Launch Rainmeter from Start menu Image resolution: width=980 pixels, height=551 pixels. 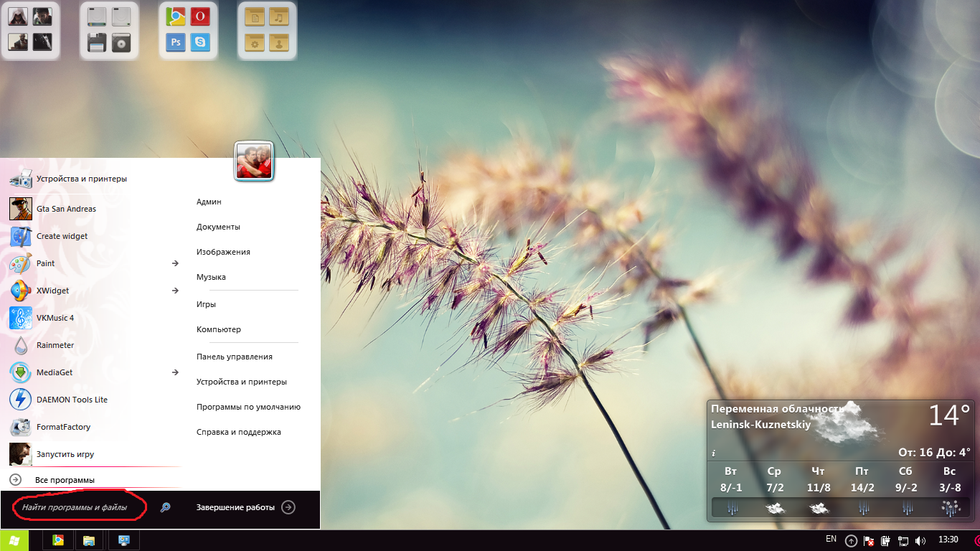pyautogui.click(x=93, y=345)
